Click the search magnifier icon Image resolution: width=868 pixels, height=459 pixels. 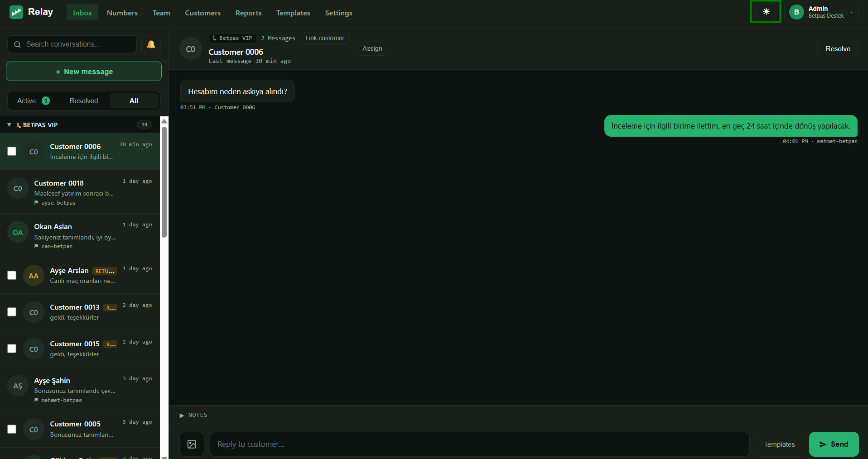click(x=17, y=44)
